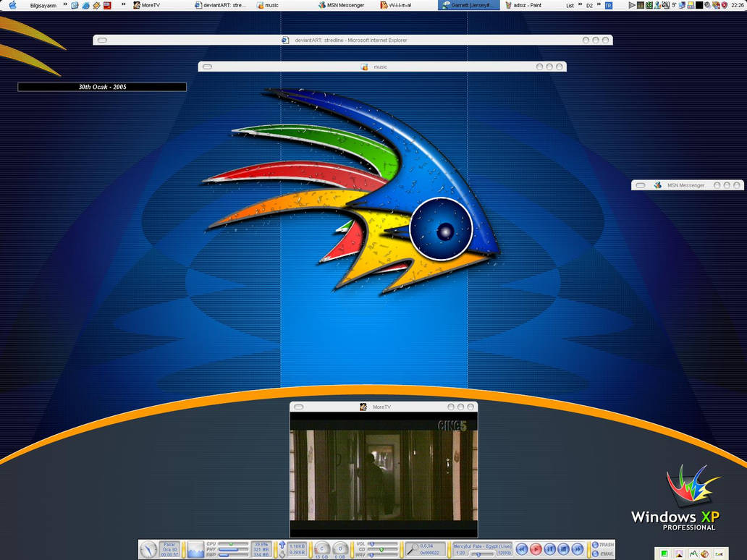Screen dimensions: 747x560
Task: Click the red play button
Action: tap(536, 549)
